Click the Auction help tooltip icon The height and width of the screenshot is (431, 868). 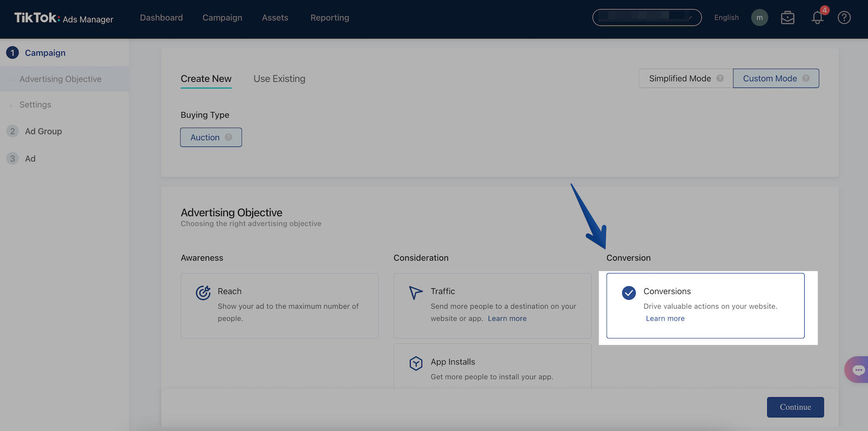(228, 137)
